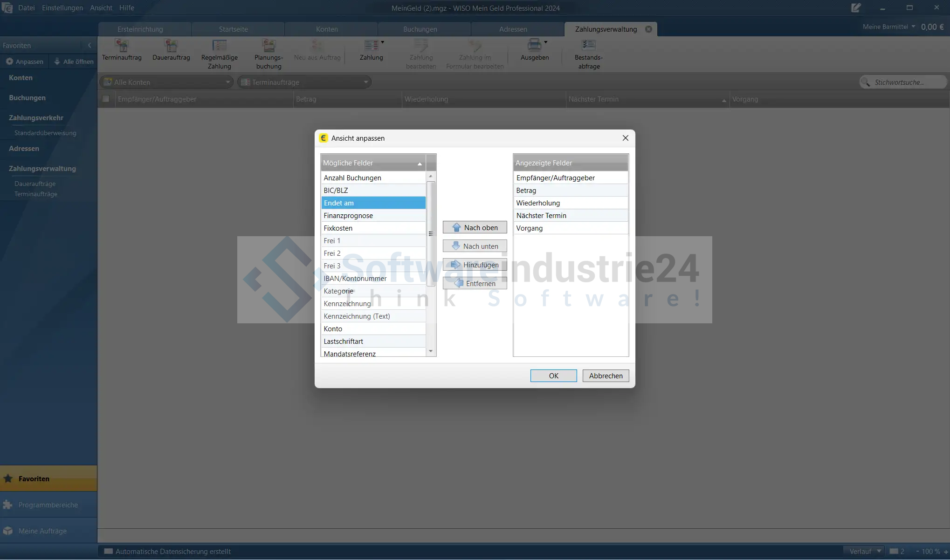Open Regelmäßige Zahlung from the toolbar
The height and width of the screenshot is (560, 950).
tap(219, 46)
